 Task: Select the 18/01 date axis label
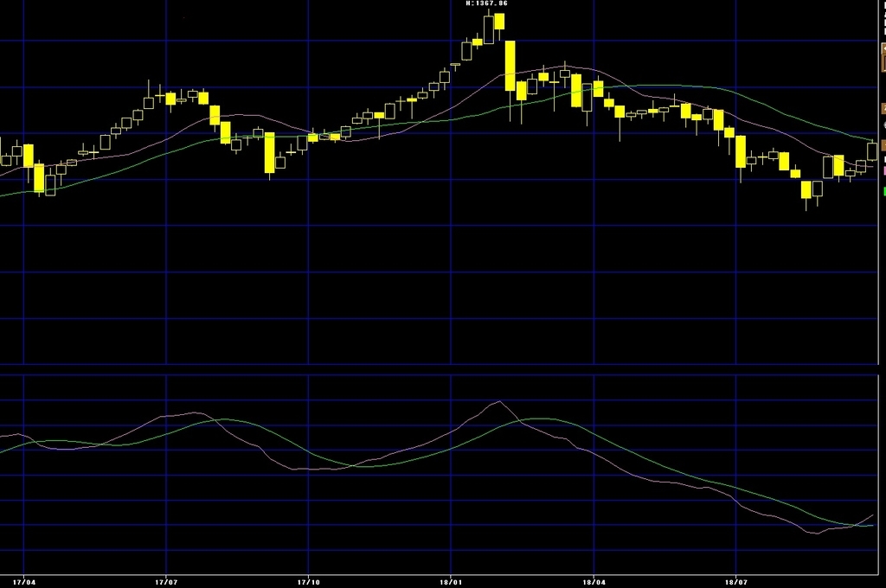(451, 582)
